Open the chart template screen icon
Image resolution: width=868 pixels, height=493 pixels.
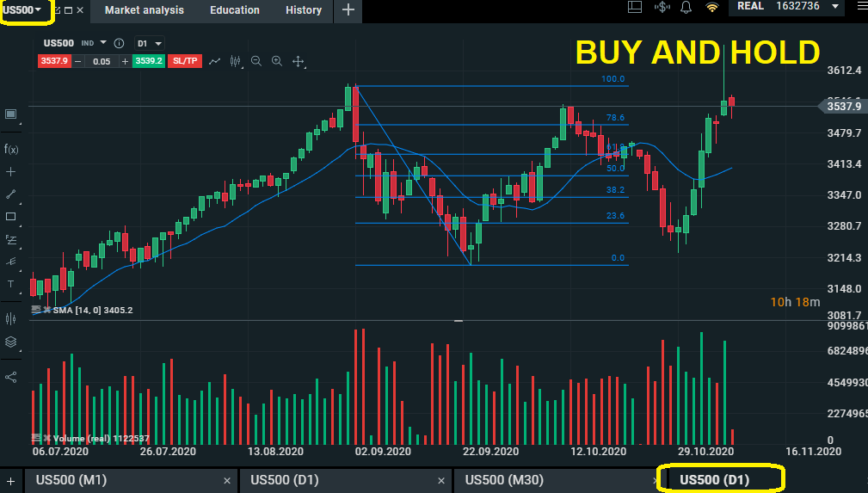coord(10,114)
